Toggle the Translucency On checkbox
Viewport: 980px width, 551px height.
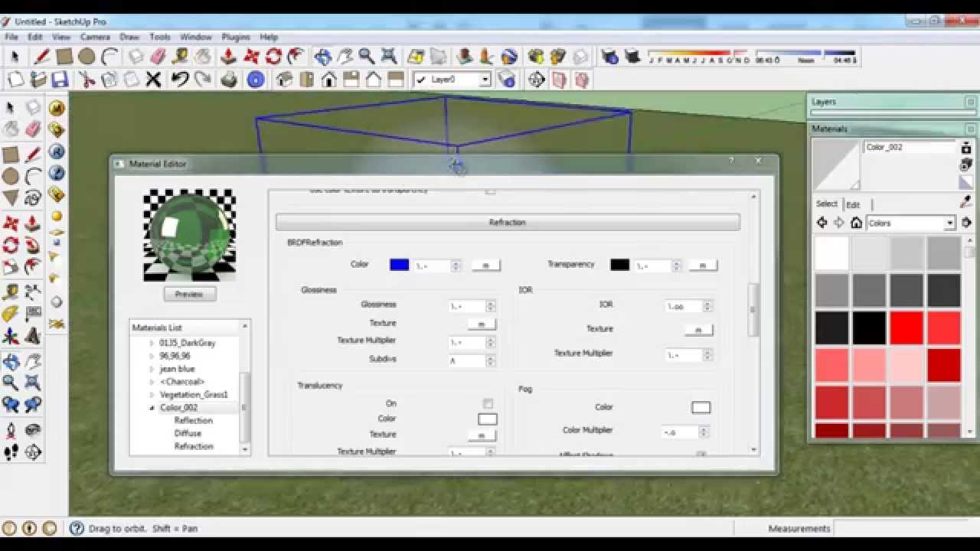tap(488, 403)
